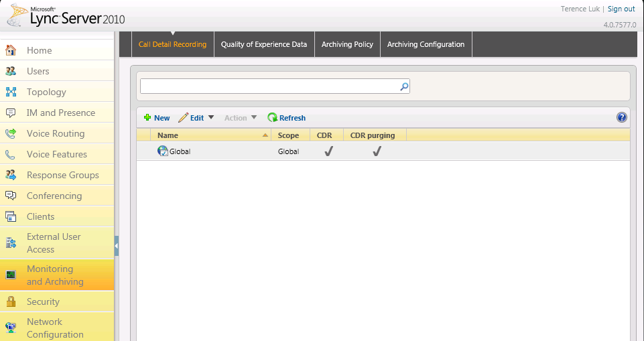Expand the Action dropdown arrow
This screenshot has width=644, height=341.
click(x=254, y=117)
